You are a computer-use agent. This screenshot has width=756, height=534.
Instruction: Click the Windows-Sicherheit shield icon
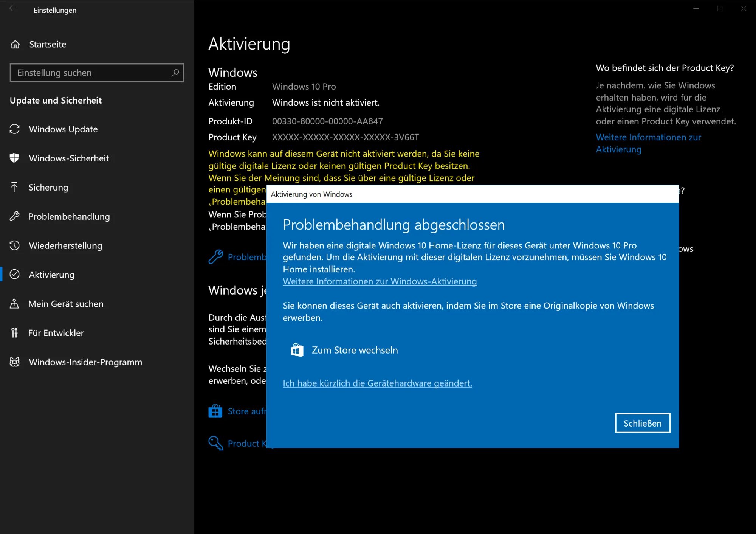[14, 158]
